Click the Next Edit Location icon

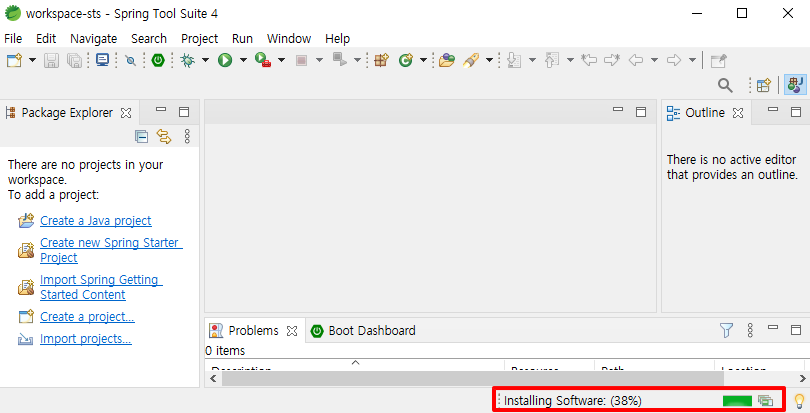612,60
